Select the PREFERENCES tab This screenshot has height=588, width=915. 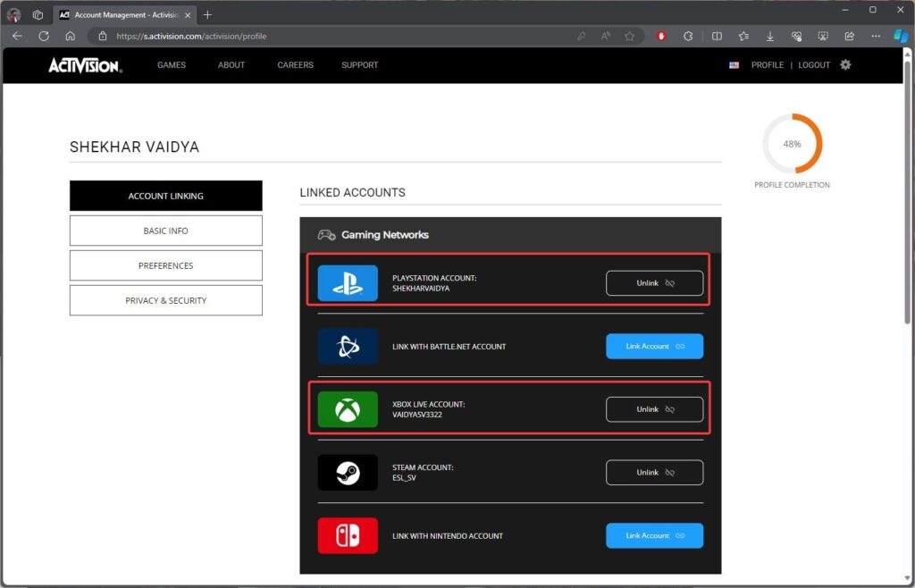pyautogui.click(x=165, y=265)
